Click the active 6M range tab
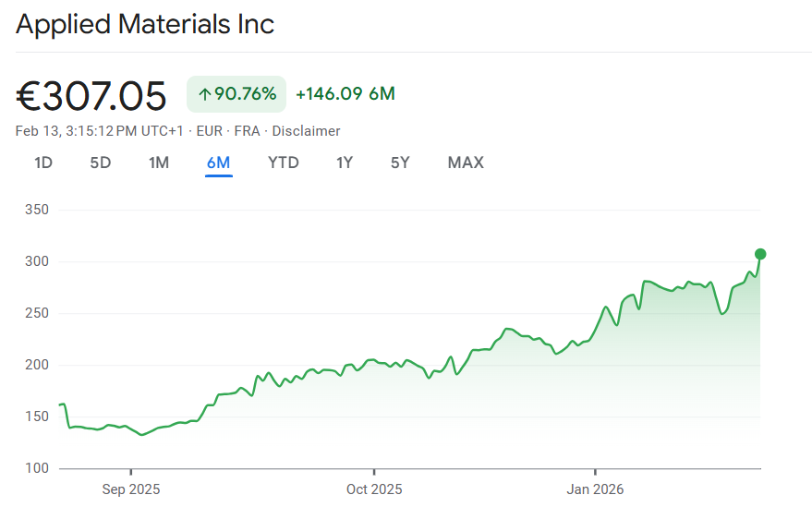The image size is (812, 507). click(219, 163)
